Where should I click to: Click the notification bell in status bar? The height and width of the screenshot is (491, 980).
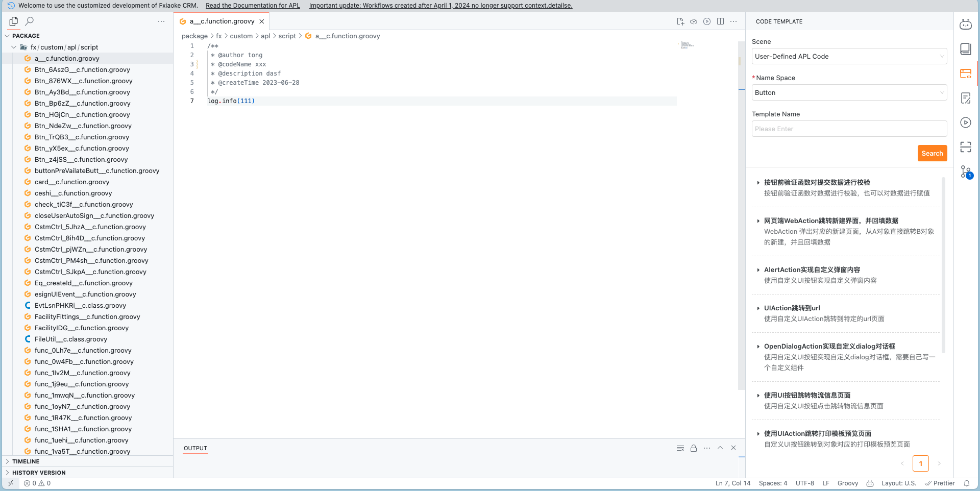coord(967,483)
